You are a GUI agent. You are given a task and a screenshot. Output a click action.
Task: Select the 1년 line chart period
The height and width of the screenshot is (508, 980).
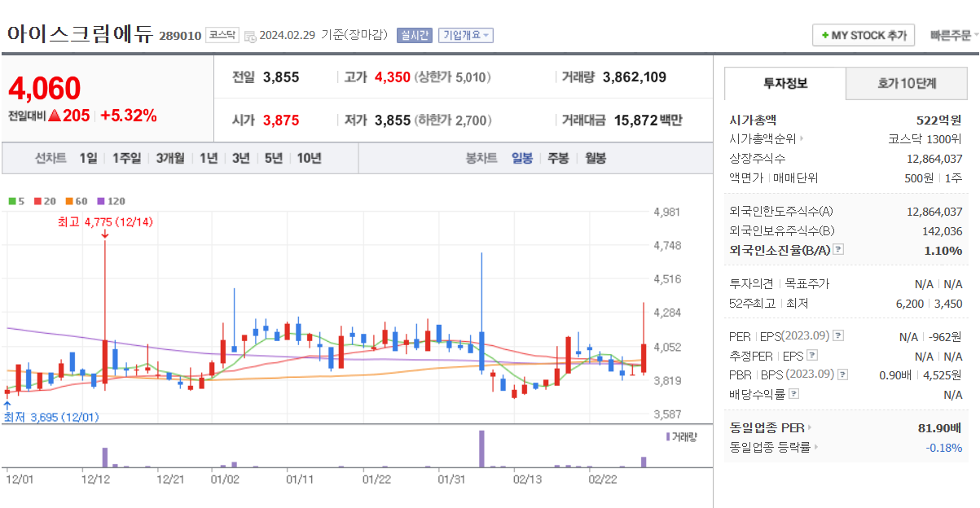tap(209, 158)
